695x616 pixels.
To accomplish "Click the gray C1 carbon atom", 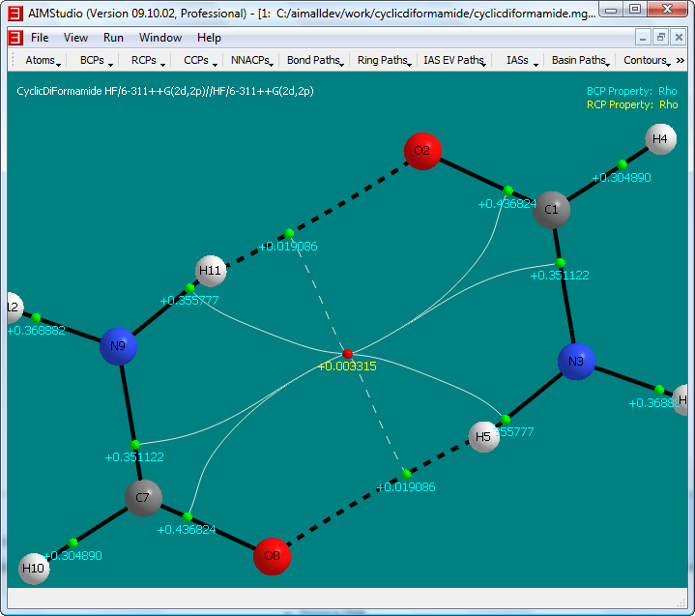I will [x=551, y=209].
